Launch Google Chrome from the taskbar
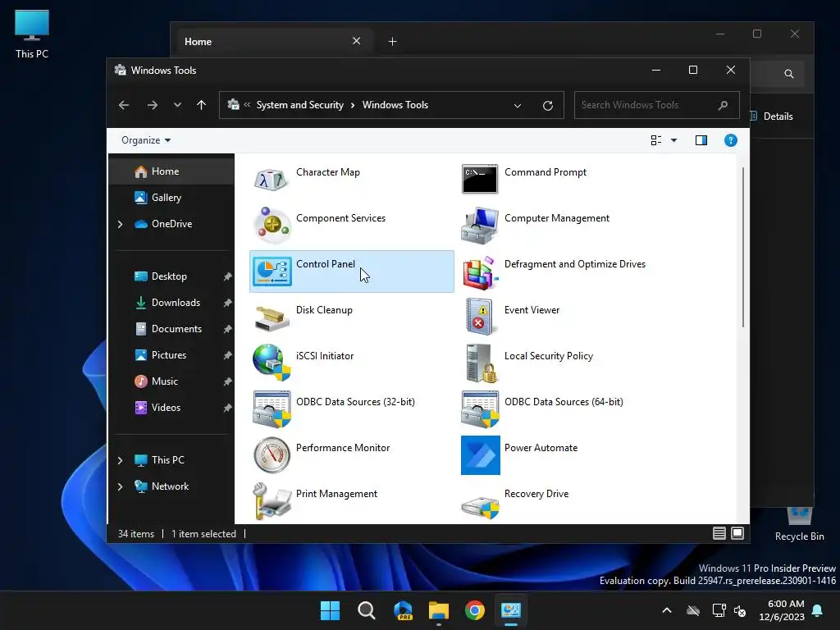 (475, 610)
